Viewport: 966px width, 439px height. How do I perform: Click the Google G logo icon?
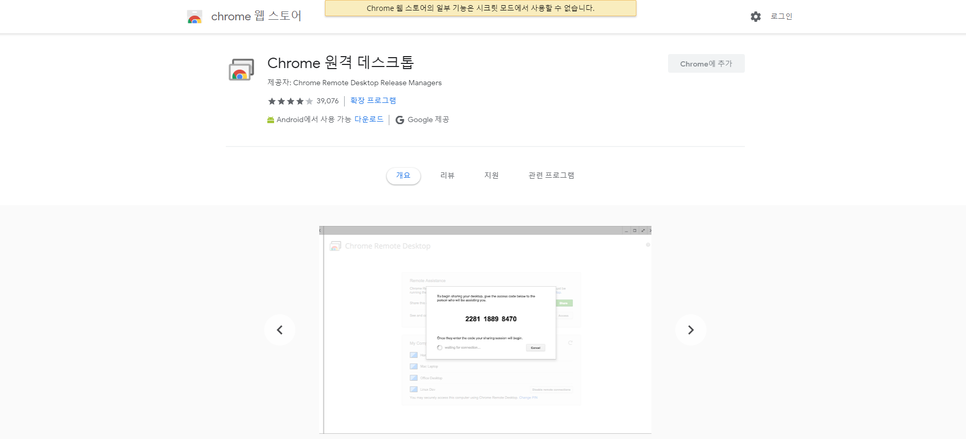click(400, 120)
